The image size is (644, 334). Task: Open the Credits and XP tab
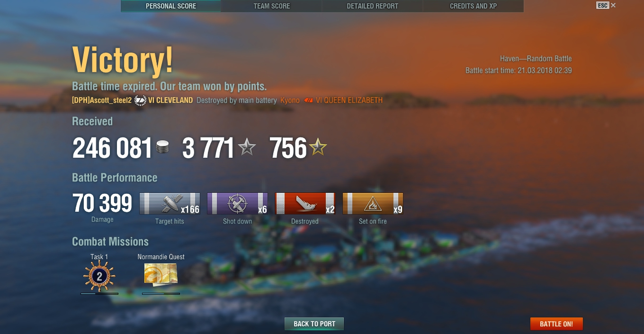(x=473, y=6)
